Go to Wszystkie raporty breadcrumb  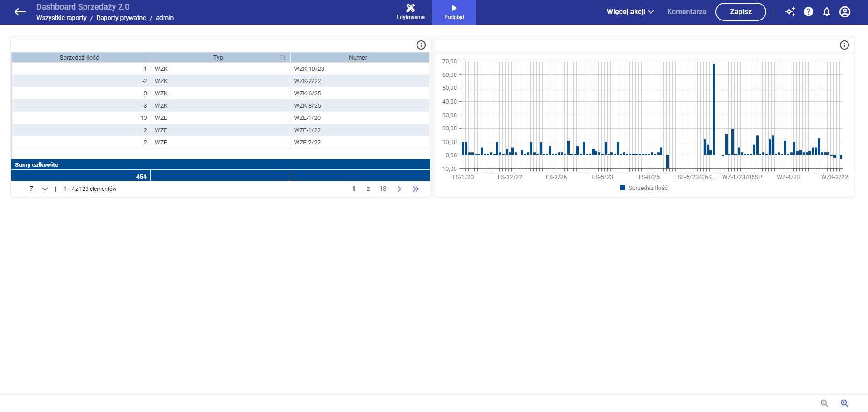coord(61,18)
